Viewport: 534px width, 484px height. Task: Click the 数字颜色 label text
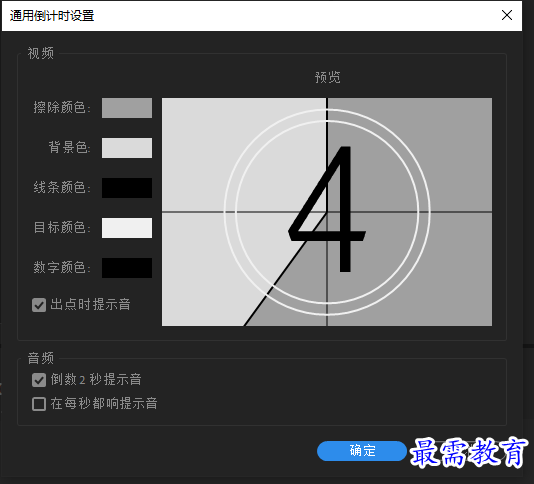point(62,267)
